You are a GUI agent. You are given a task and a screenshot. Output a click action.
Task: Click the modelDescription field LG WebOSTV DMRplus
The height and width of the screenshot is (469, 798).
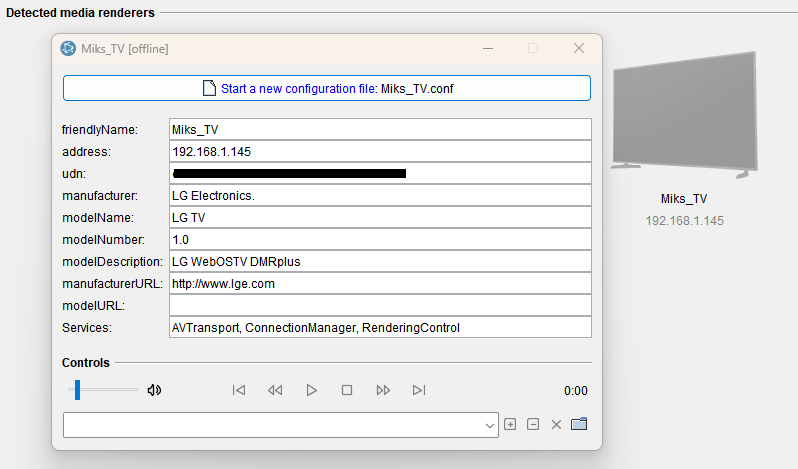pyautogui.click(x=380, y=261)
